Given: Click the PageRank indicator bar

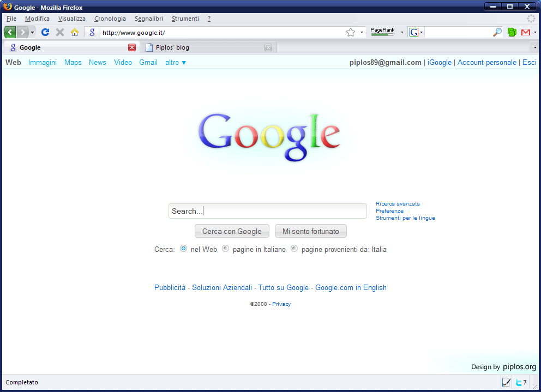Looking at the screenshot, I should click(x=382, y=32).
